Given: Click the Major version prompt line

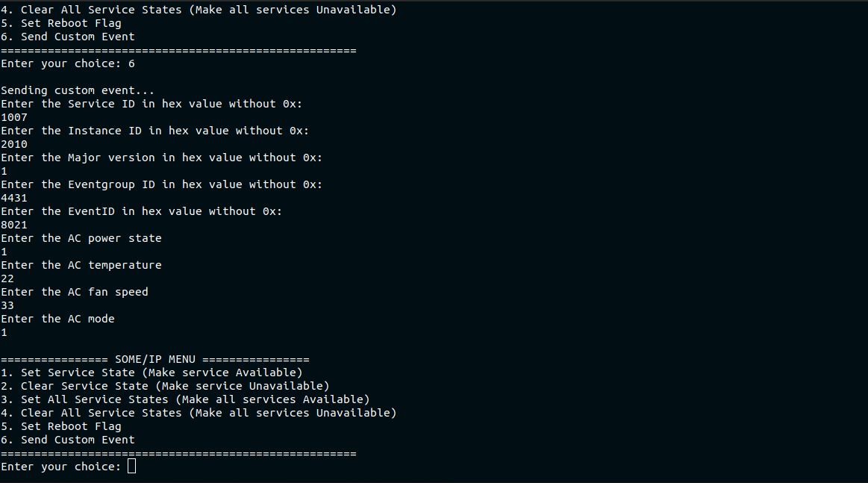Looking at the screenshot, I should tap(161, 158).
